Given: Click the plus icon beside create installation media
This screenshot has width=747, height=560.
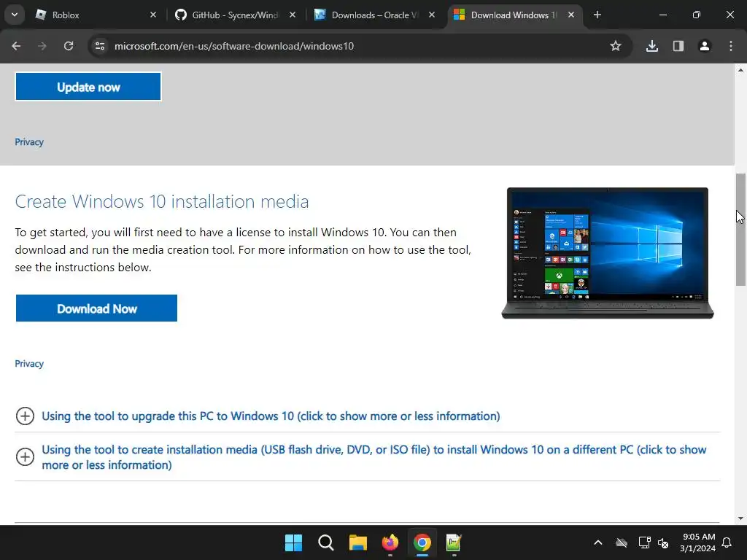Looking at the screenshot, I should 25,456.
